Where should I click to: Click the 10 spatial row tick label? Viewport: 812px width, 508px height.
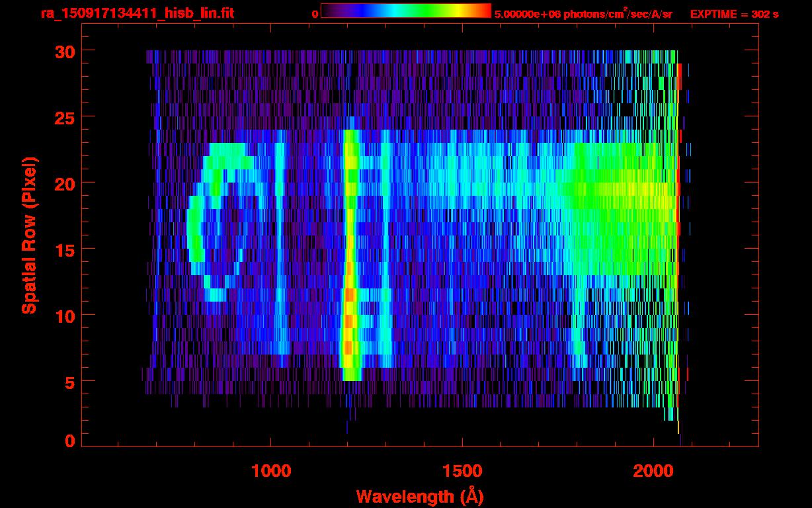pyautogui.click(x=63, y=315)
